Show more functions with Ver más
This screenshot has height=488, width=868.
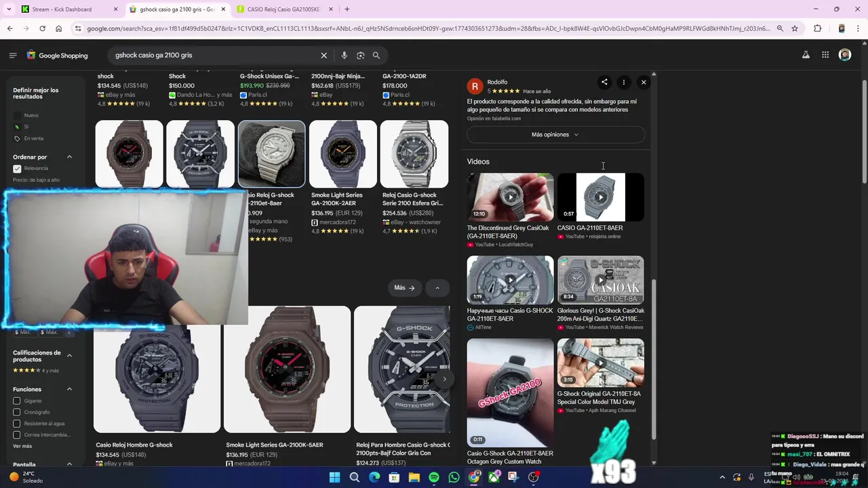tap(22, 446)
